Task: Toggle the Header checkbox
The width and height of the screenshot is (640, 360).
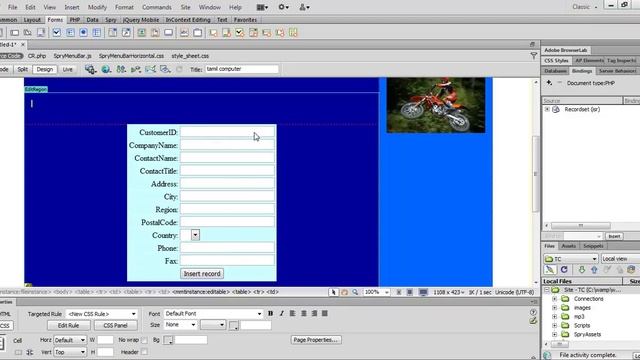Action: click(x=144, y=352)
